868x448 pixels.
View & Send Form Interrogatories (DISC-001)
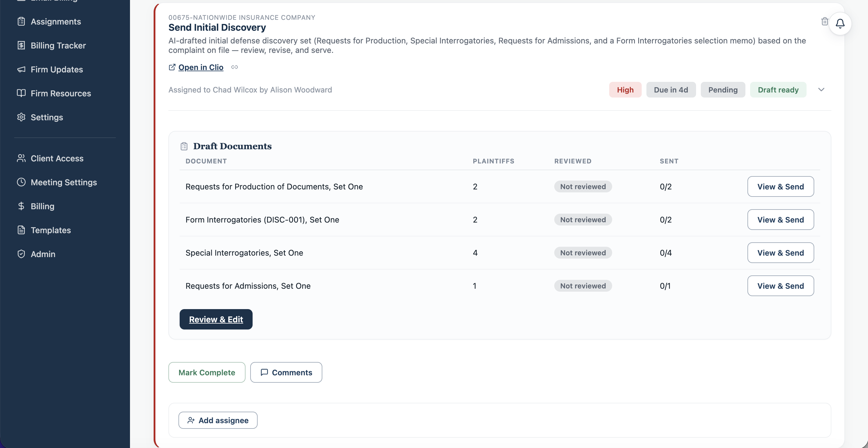tap(780, 220)
